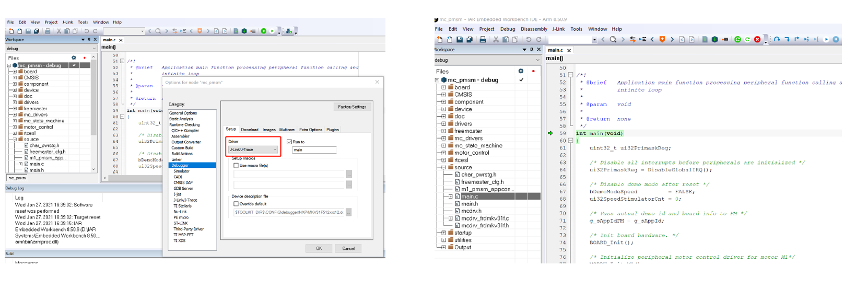The image size is (868, 300).
Task: Click the red Stop Debugging icon
Action: point(757,40)
